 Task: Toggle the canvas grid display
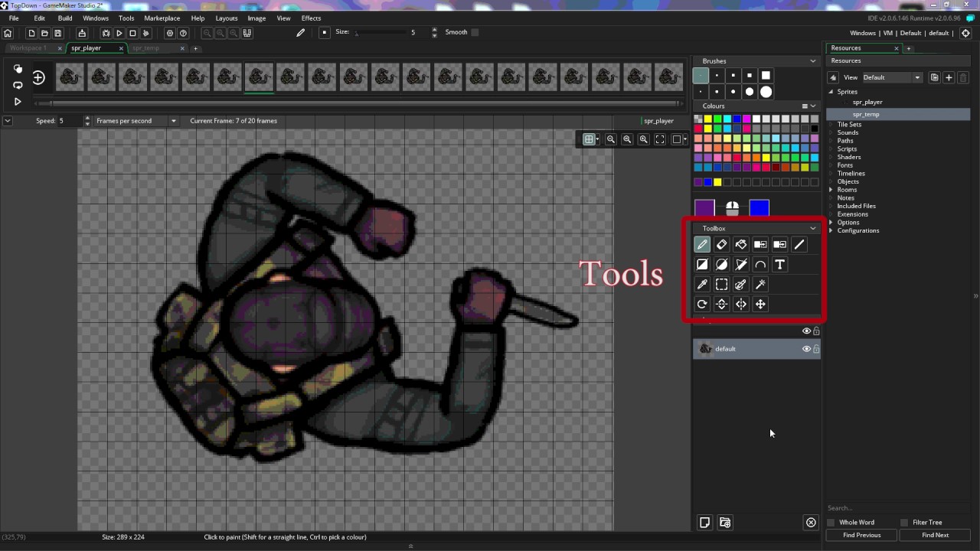[589, 139]
